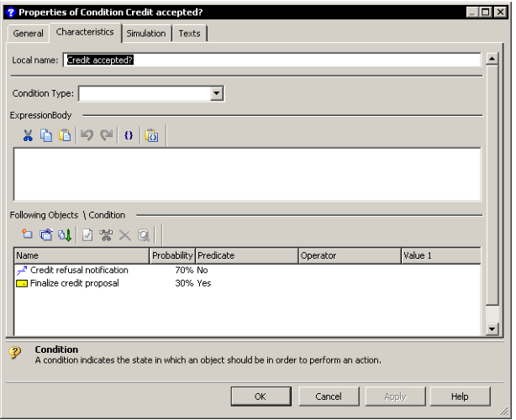Viewport: 516px width, 420px height.
Task: Click into the Local name field
Action: (271, 60)
